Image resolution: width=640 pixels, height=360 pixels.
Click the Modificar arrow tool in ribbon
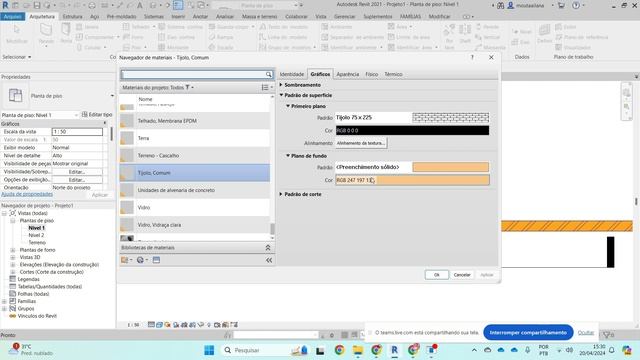[x=17, y=33]
